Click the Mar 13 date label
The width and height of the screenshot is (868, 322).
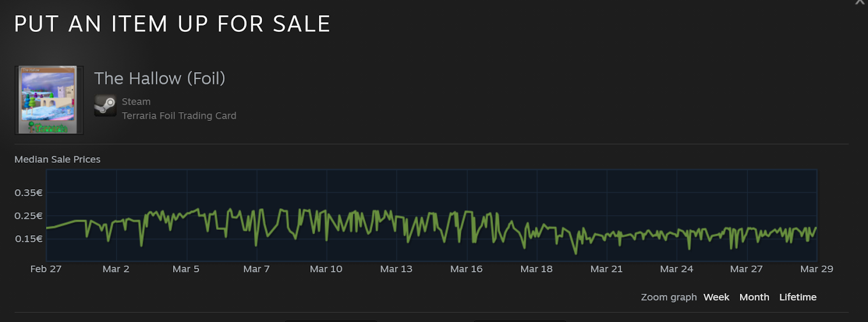tap(397, 269)
